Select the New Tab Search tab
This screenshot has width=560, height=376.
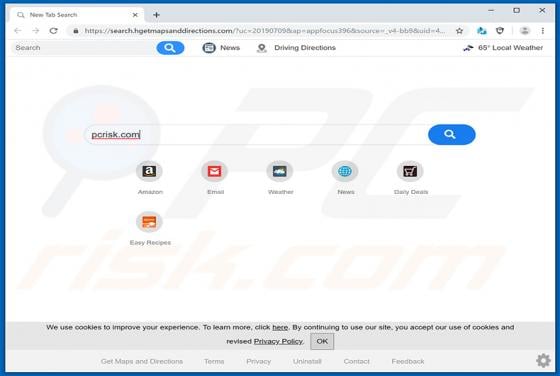point(77,15)
